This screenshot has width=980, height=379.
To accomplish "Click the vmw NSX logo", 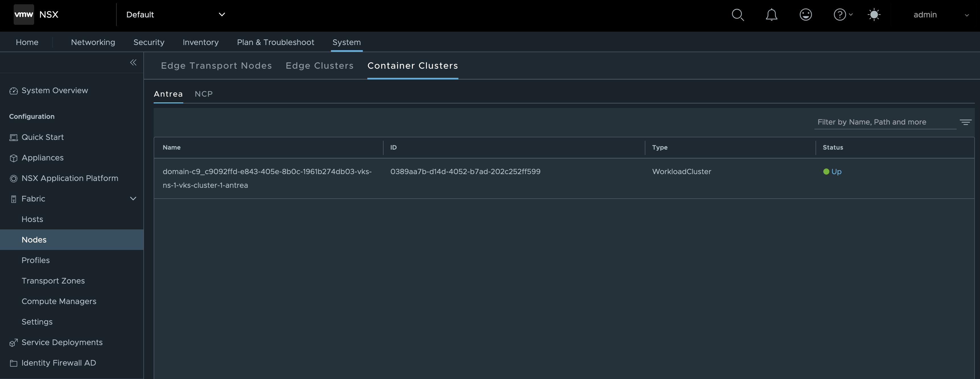I will (36, 15).
